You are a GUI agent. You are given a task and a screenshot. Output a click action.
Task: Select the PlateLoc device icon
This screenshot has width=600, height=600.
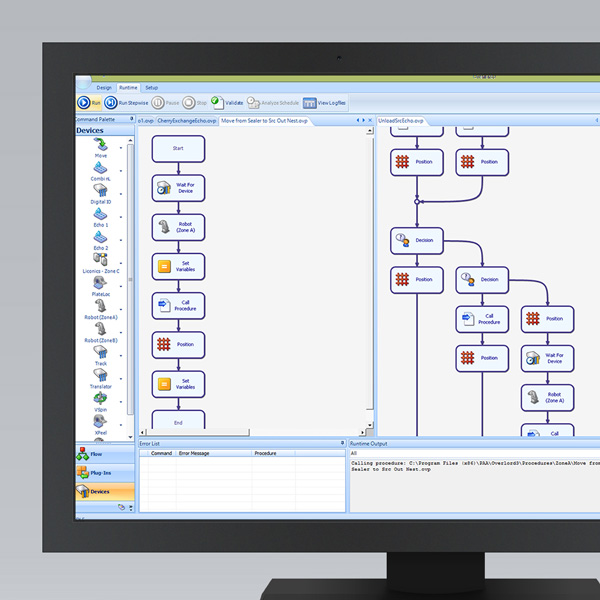[100, 283]
